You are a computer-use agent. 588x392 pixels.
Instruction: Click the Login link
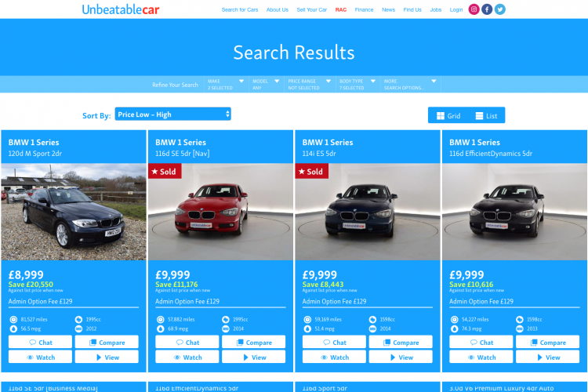pyautogui.click(x=456, y=9)
